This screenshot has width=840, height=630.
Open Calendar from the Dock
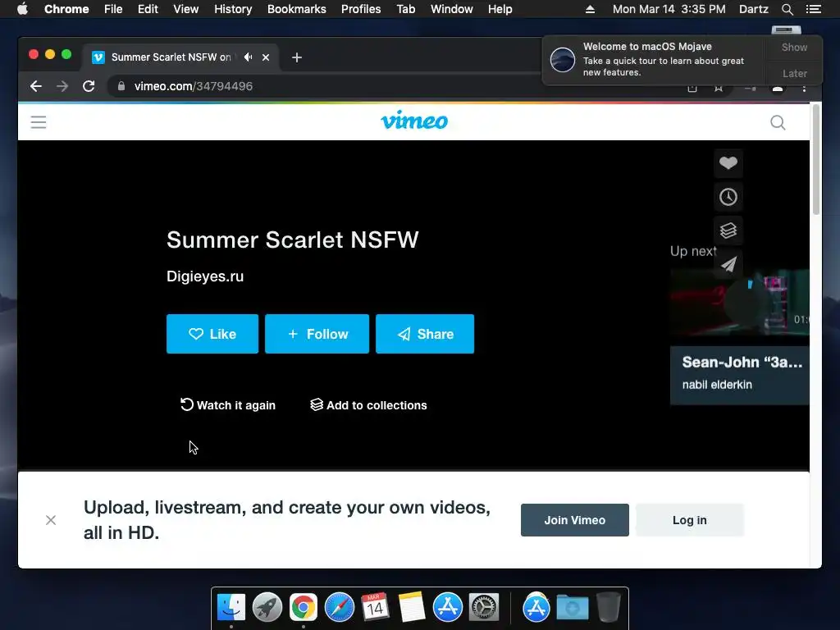pyautogui.click(x=375, y=608)
